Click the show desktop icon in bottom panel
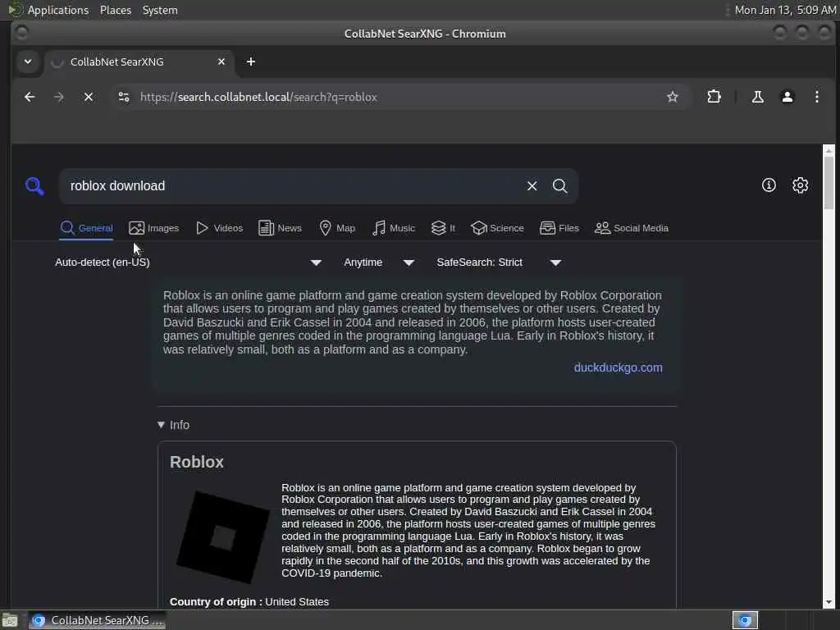This screenshot has width=840, height=630. [10, 620]
